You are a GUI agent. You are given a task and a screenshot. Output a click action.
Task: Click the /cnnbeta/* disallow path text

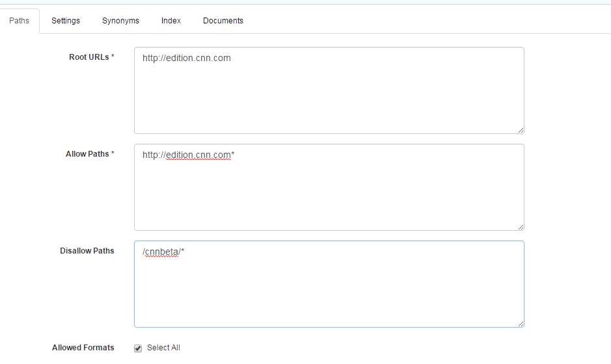(163, 252)
